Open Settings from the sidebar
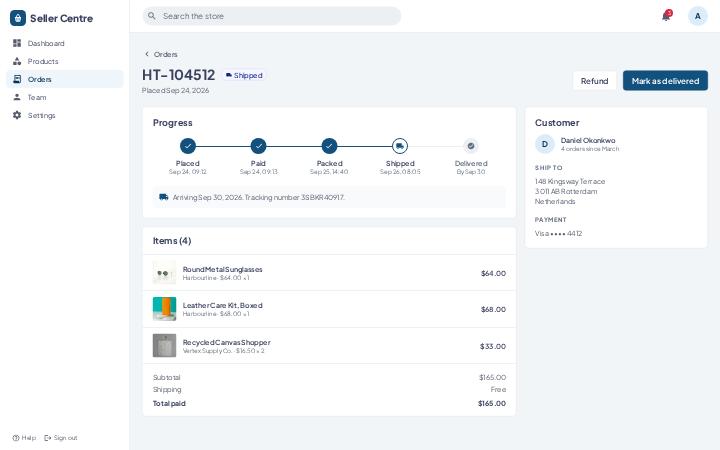This screenshot has height=450, width=720. pyautogui.click(x=65, y=115)
